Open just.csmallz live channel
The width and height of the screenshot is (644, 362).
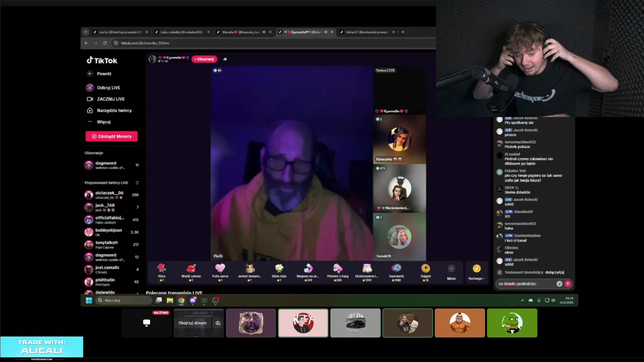pos(112,269)
